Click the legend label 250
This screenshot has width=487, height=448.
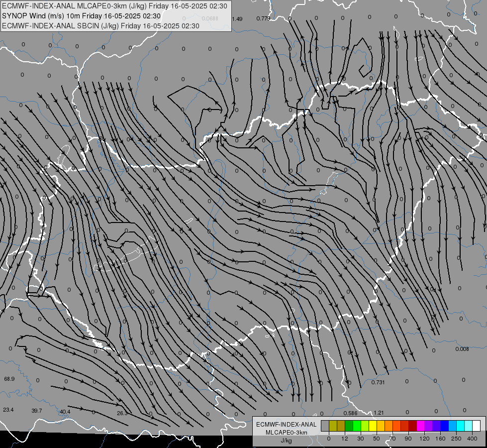pos(456,439)
